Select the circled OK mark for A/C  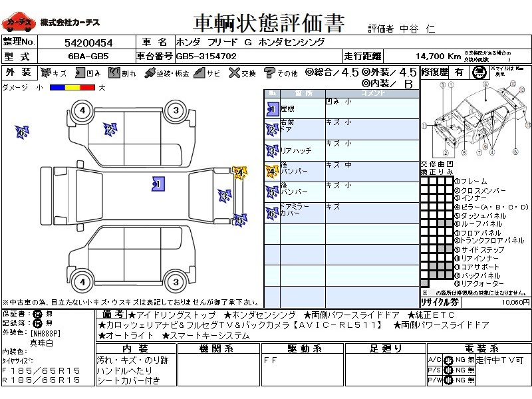[x=448, y=360]
